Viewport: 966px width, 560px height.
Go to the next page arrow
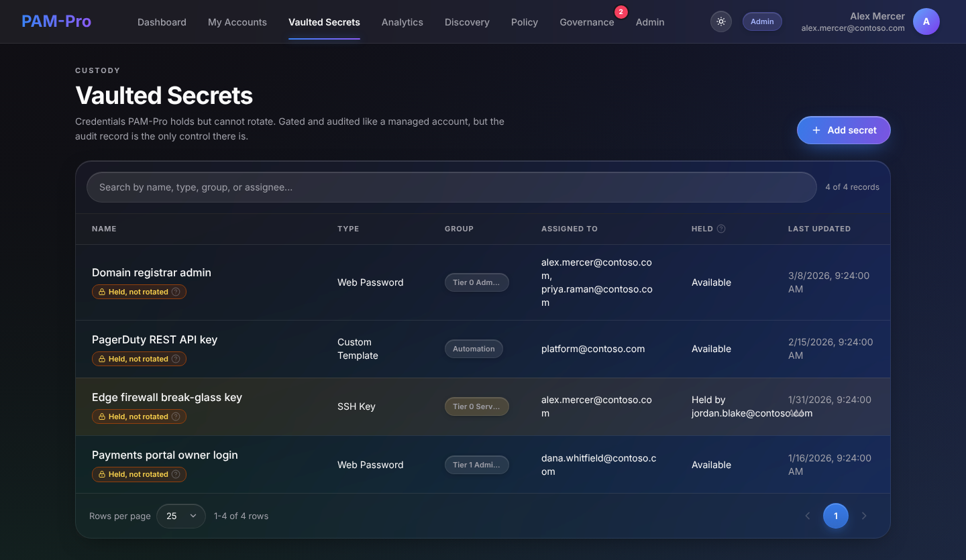click(864, 516)
